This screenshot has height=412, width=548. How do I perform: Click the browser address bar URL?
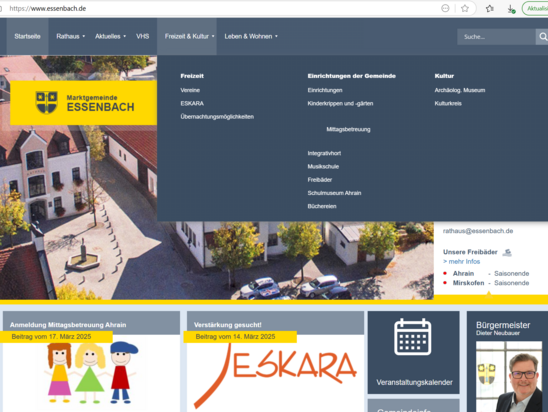pos(48,8)
